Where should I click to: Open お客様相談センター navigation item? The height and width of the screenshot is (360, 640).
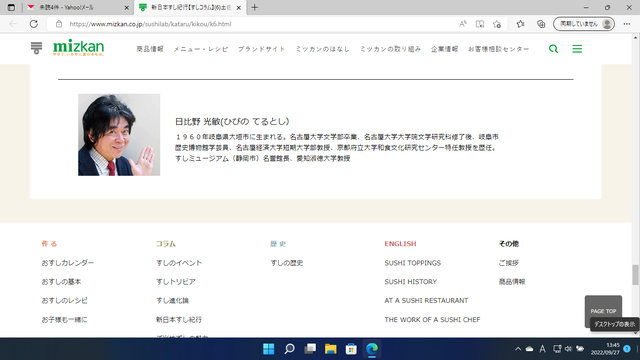[x=498, y=49]
